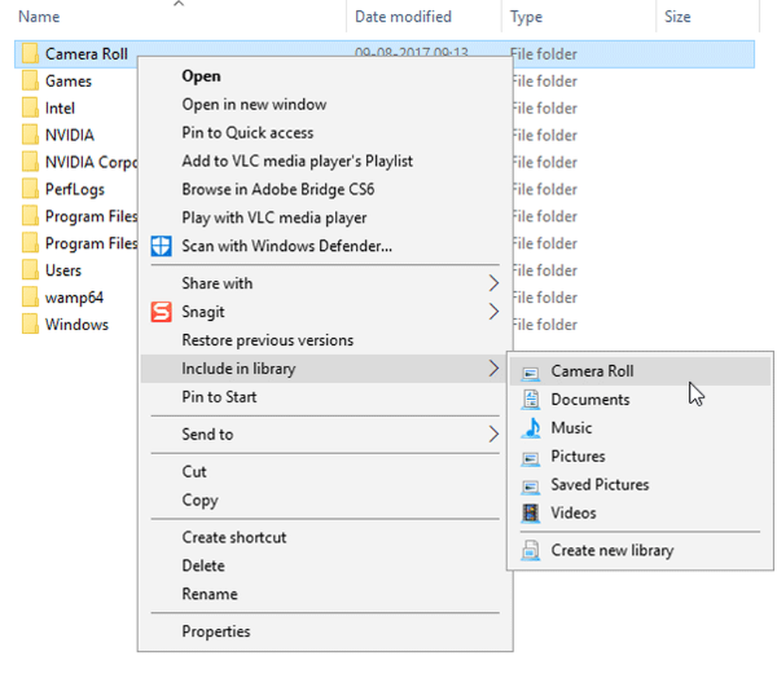
Task: Click the NVIDIA folder icon
Action: (x=30, y=134)
